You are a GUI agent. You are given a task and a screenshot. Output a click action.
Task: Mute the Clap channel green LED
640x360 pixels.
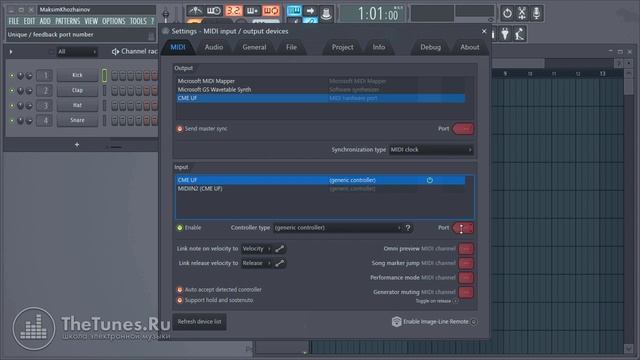click(12, 91)
